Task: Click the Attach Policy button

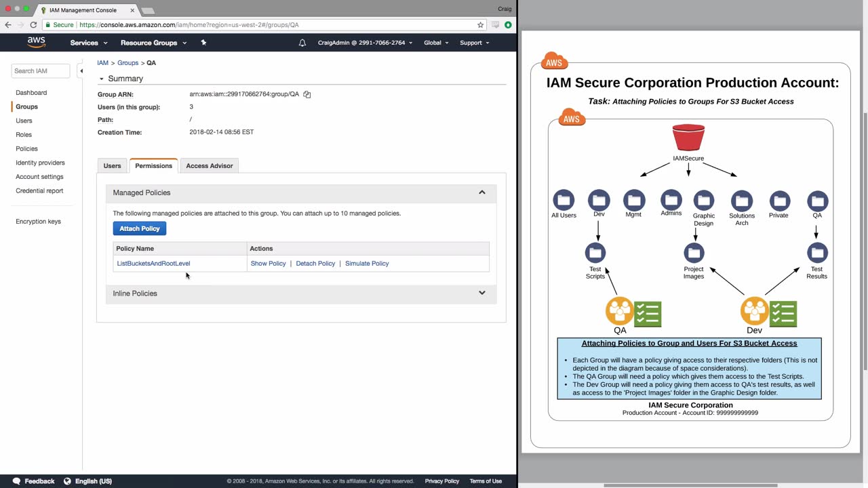Action: pos(140,229)
